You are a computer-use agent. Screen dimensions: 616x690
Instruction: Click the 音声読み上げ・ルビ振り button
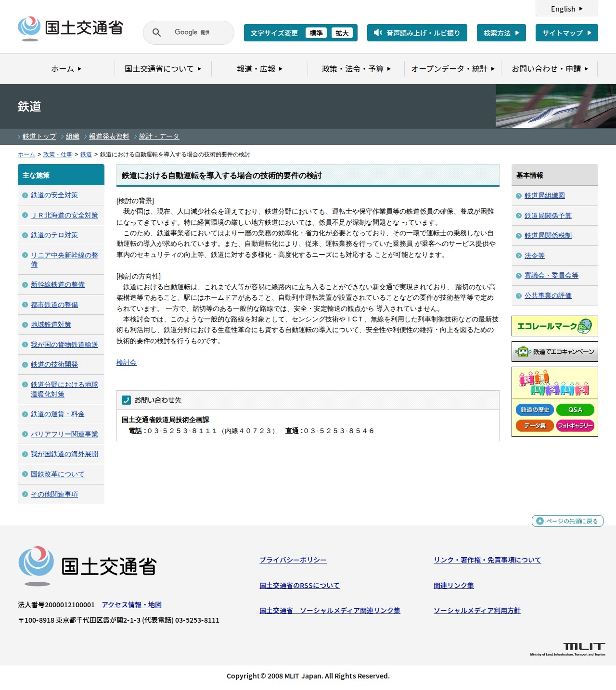(417, 33)
